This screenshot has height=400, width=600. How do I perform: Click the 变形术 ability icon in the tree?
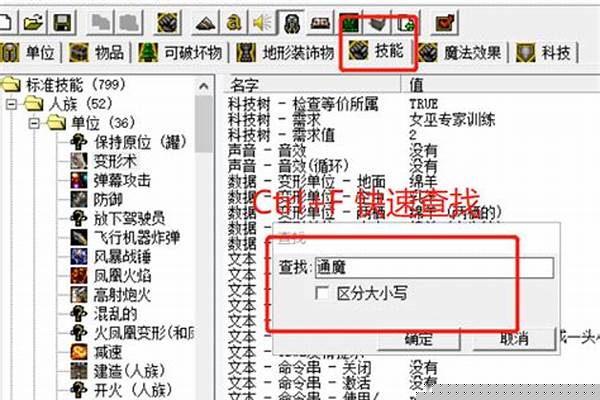pyautogui.click(x=79, y=161)
